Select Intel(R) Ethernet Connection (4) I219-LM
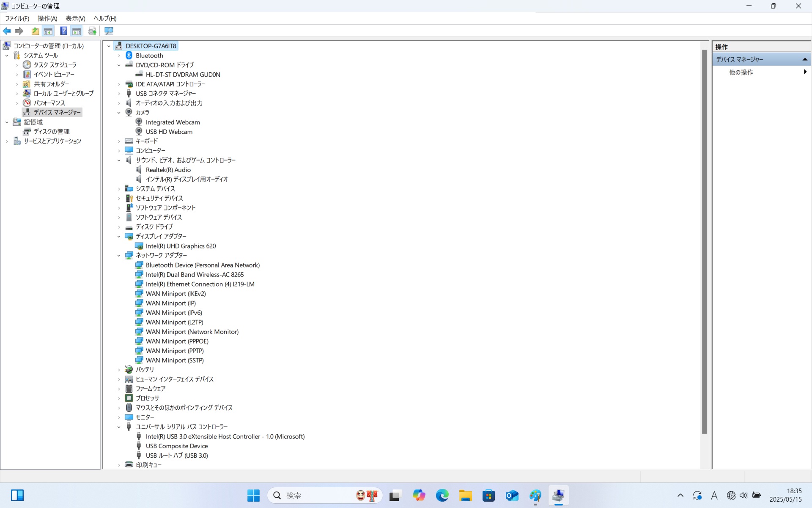 click(200, 284)
